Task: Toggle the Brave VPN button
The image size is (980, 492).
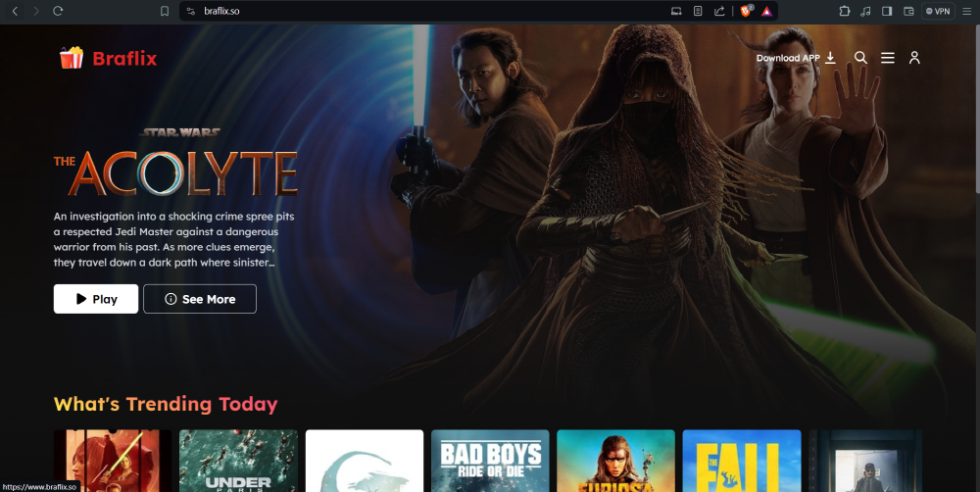Action: click(938, 11)
